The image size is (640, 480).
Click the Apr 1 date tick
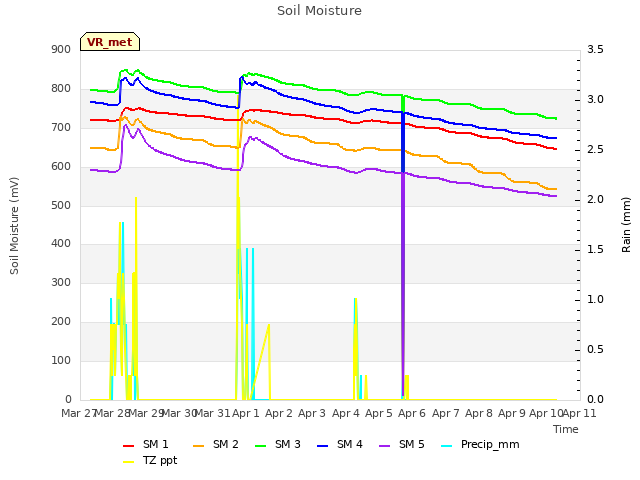click(x=246, y=413)
